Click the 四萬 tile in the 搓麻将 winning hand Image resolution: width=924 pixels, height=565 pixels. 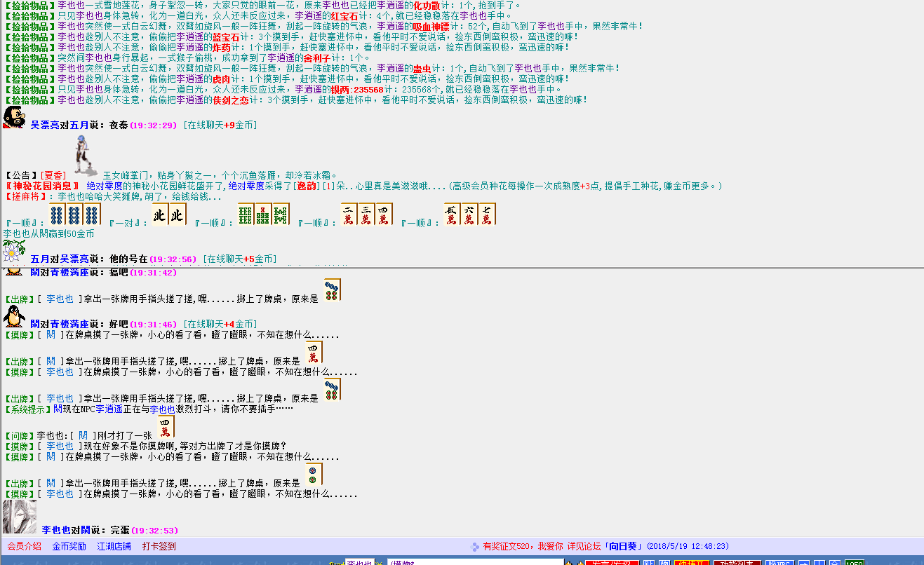pyautogui.click(x=382, y=214)
